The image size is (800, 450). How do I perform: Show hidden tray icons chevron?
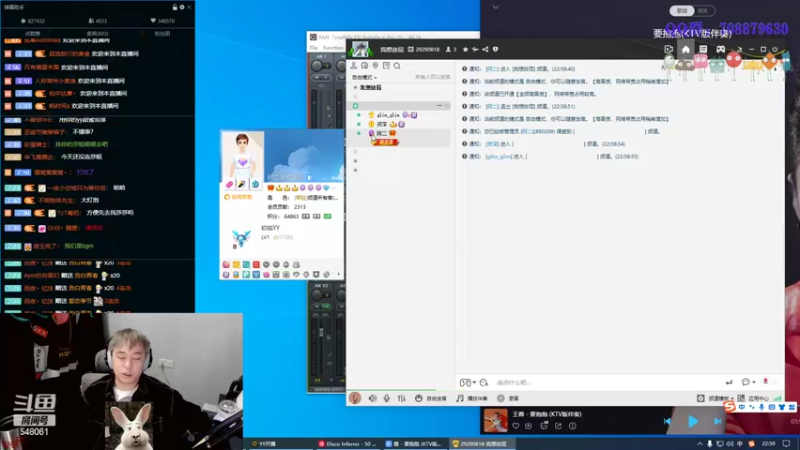tap(699, 444)
